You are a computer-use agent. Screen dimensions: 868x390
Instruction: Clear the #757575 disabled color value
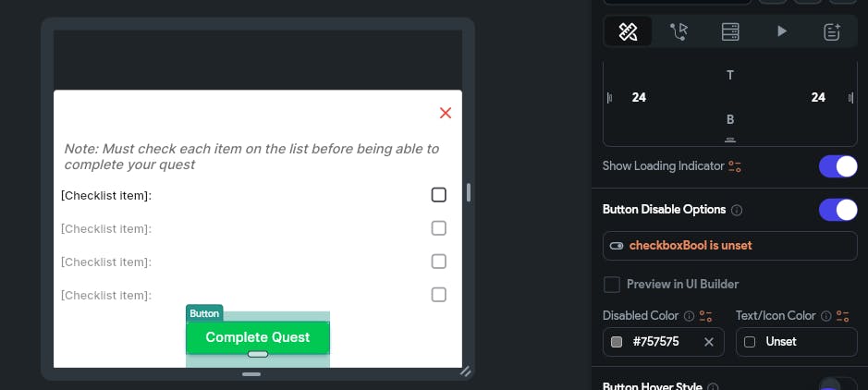pos(709,342)
